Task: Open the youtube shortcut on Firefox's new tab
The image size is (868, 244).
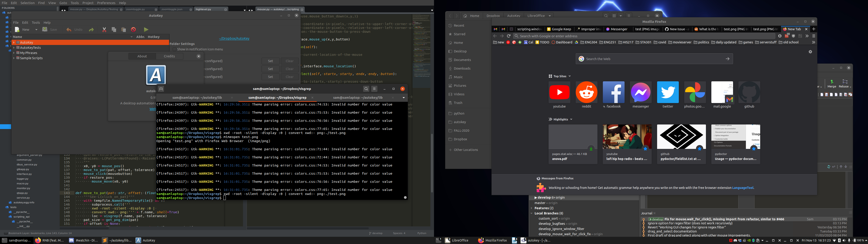Action: tap(559, 92)
